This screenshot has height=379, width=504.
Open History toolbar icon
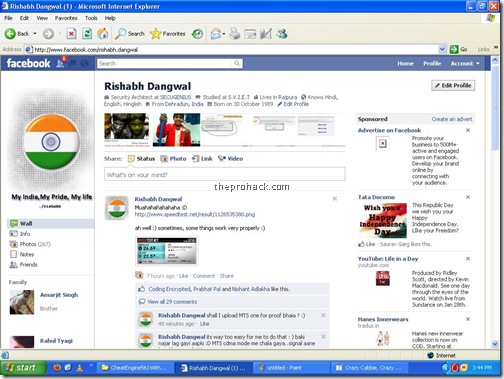pos(197,33)
